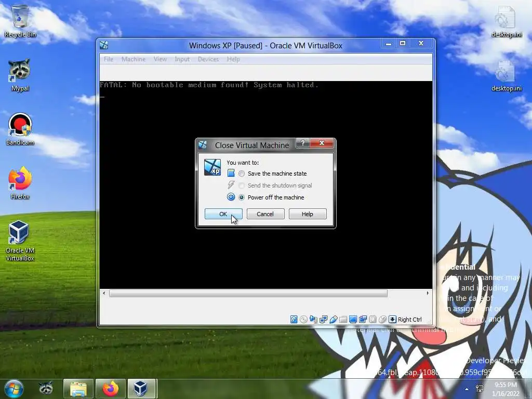The width and height of the screenshot is (532, 399).
Task: Open the View menu
Action: 160,59
